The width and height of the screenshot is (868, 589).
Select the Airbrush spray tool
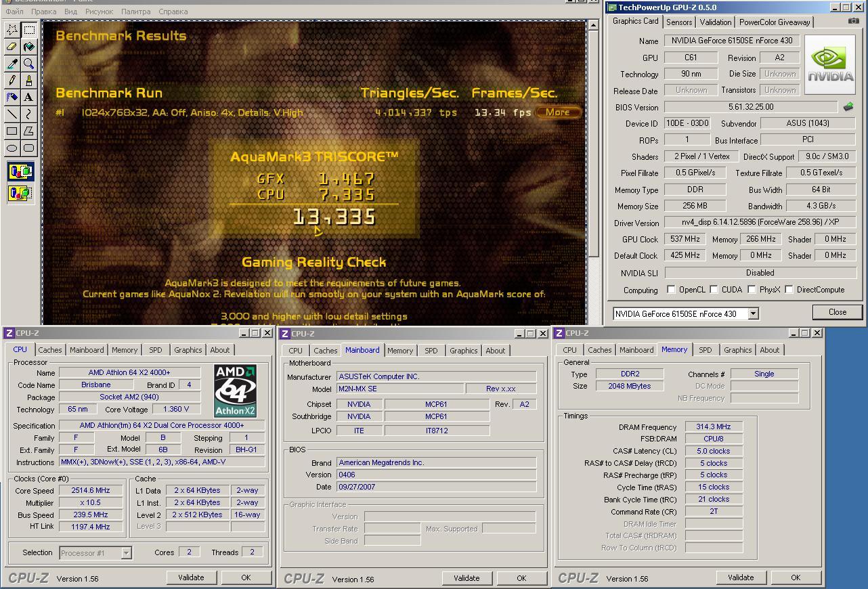pos(12,97)
